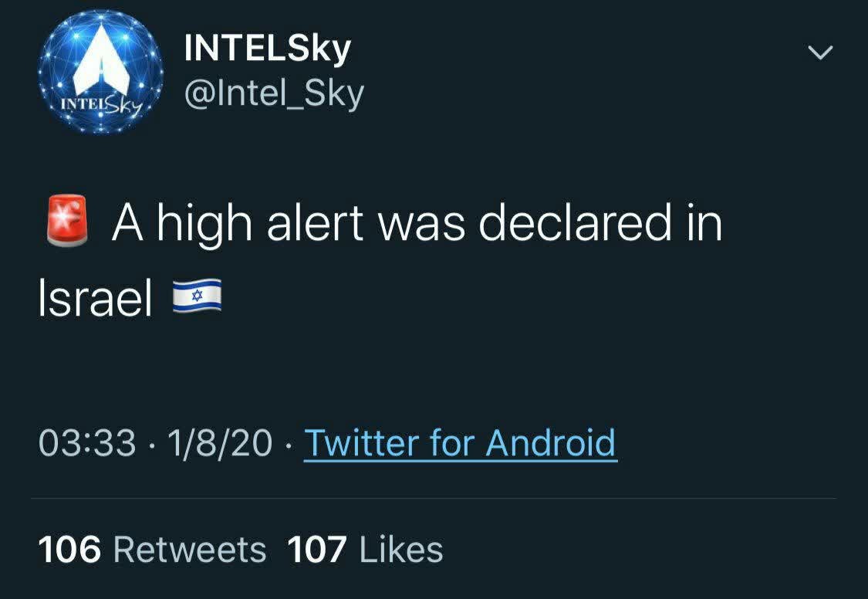Select the Israel flag emoji
Screen dimensions: 868x599
[x=197, y=296]
